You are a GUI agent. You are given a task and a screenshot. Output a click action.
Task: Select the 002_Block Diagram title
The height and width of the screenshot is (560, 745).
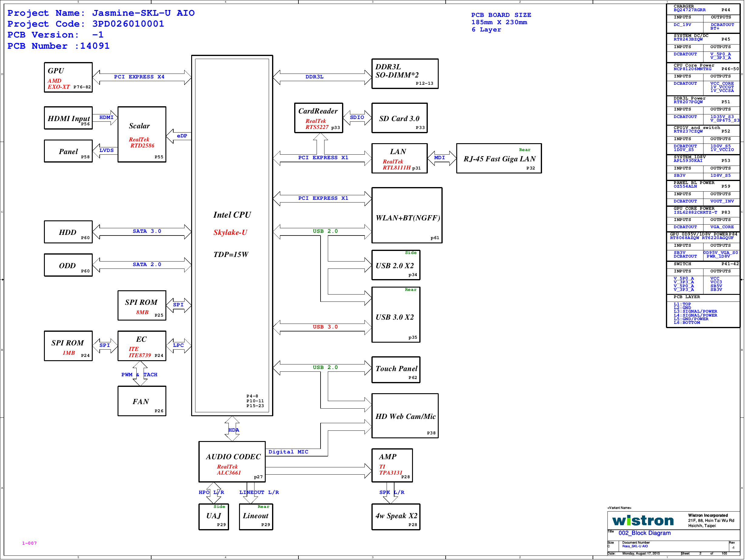(x=644, y=533)
